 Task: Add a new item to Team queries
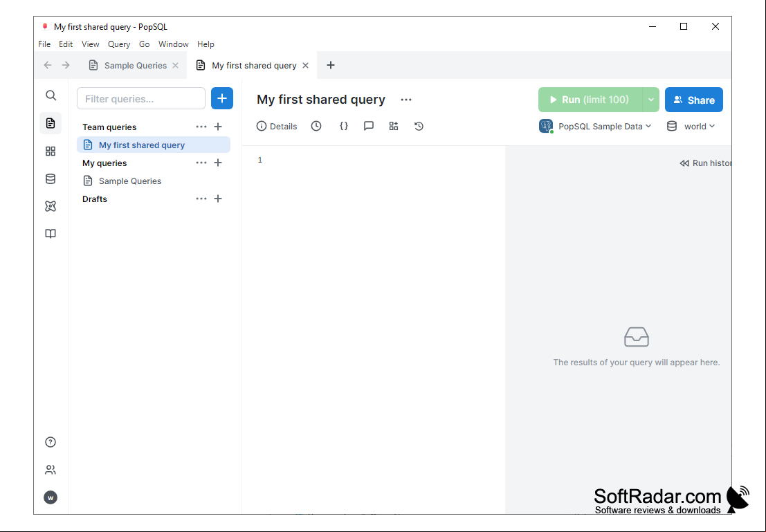pos(218,127)
